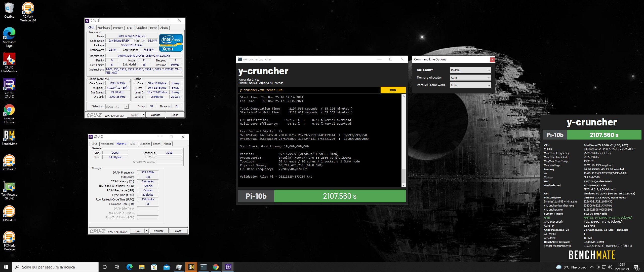Screen dimensions: 644x272
Task: Click the DRAM Frequency value 533.2 MHz
Action: coord(148,173)
